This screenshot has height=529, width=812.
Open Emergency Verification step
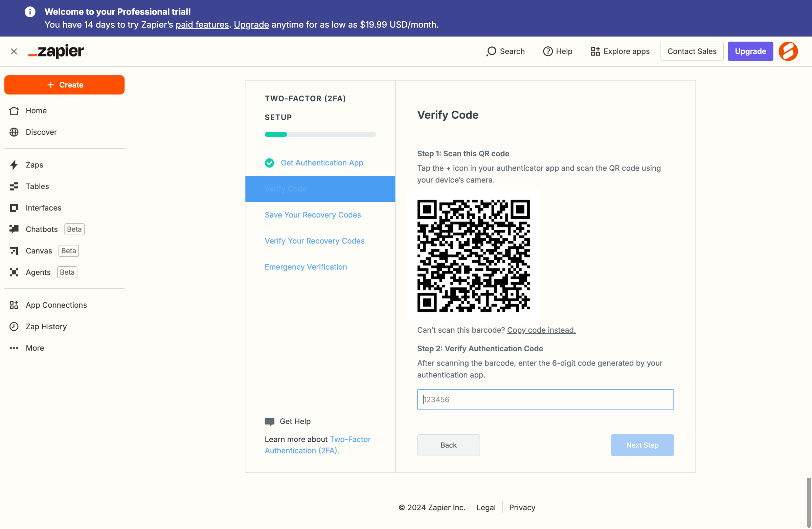[306, 267]
